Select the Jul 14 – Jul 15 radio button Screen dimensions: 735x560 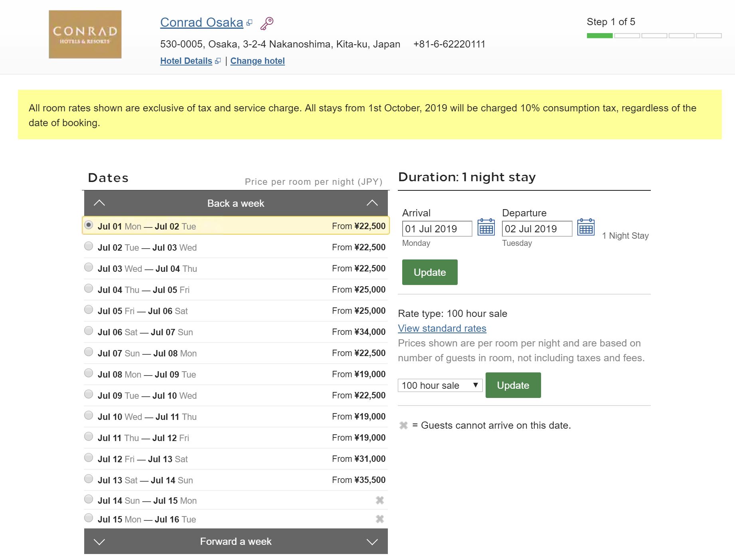(89, 499)
